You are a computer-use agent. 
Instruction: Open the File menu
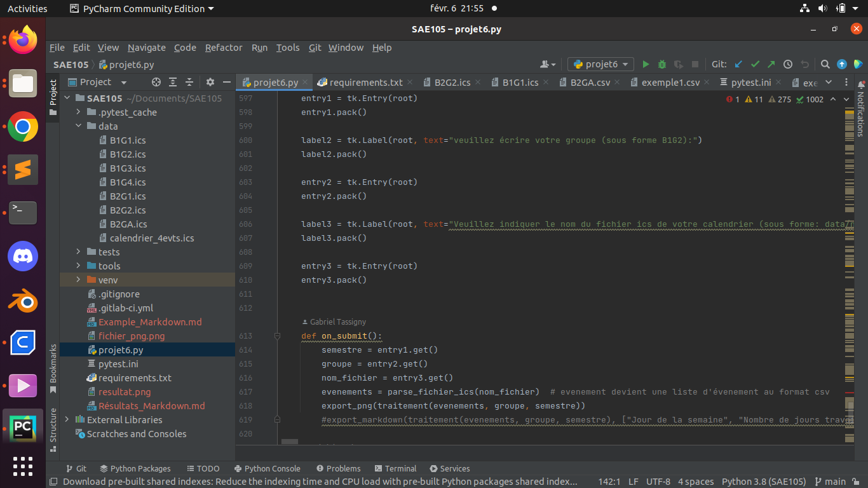(x=57, y=48)
